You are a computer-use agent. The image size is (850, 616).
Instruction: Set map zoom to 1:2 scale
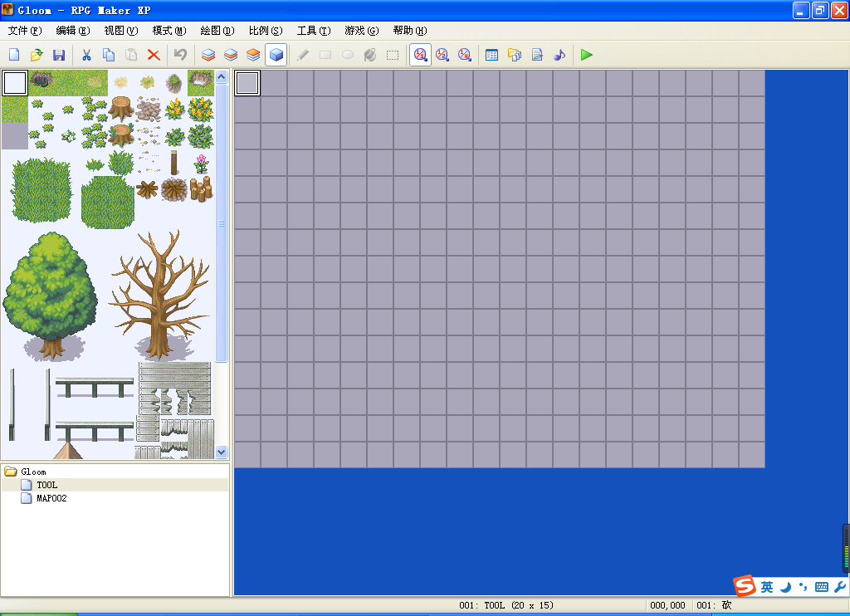442,55
